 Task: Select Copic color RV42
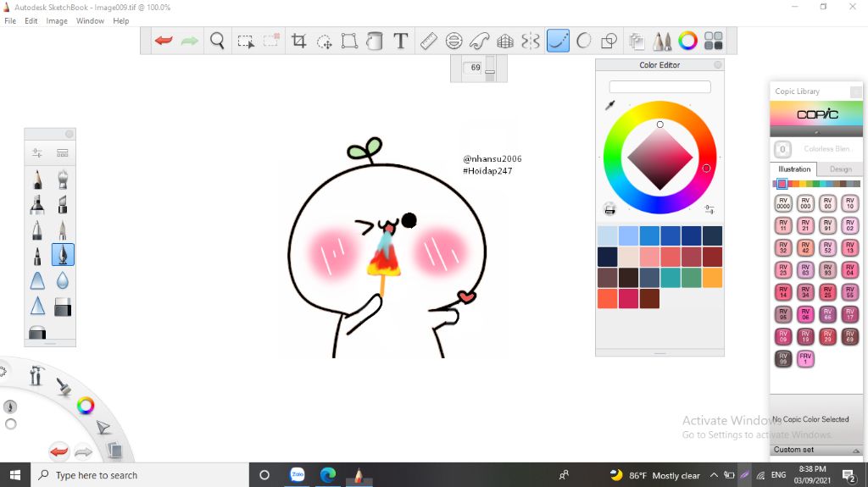(x=805, y=248)
